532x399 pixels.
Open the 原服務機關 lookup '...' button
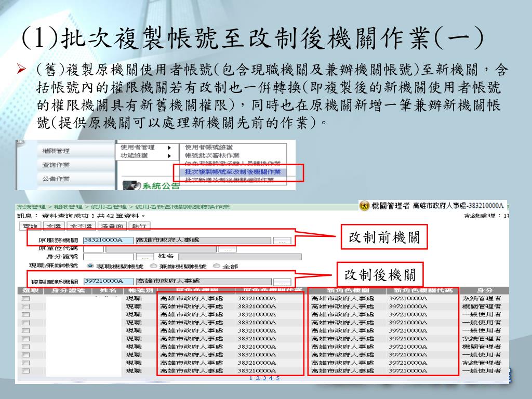pos(282,241)
